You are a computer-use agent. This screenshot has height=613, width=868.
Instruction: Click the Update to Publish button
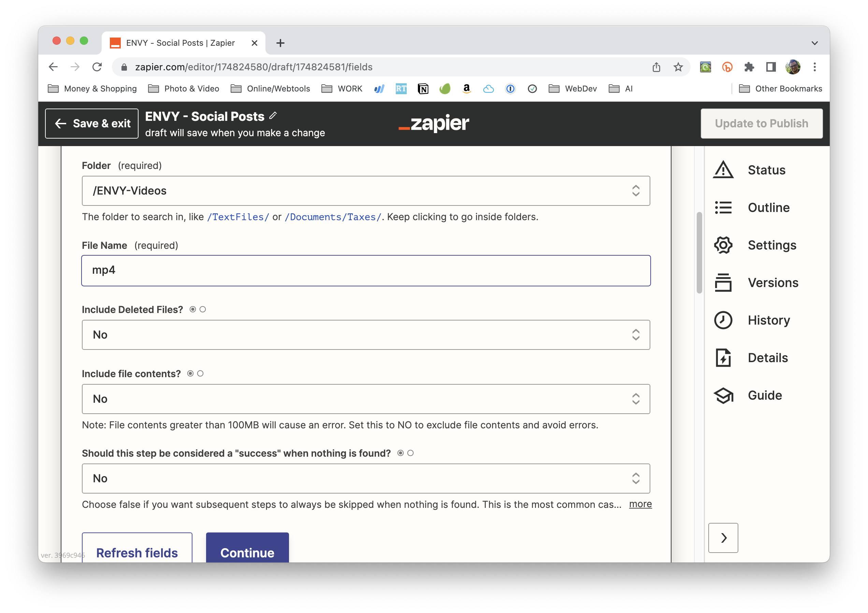pos(762,124)
